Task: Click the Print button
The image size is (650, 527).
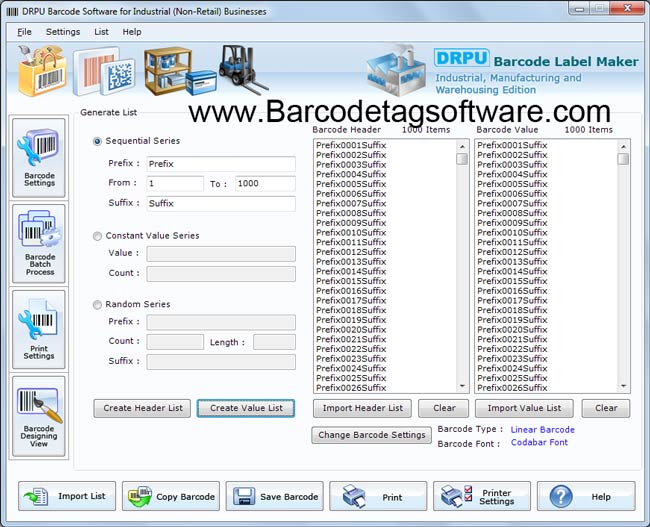Action: 378,496
